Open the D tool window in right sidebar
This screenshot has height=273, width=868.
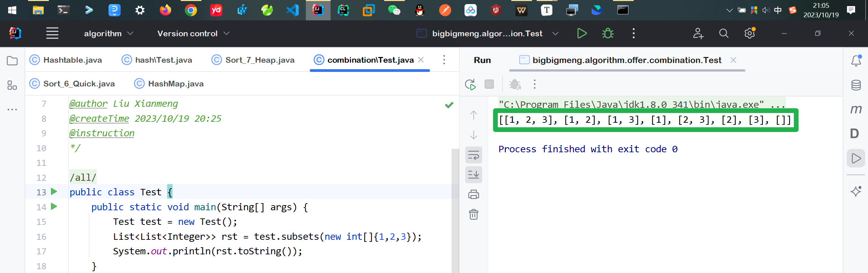[855, 134]
